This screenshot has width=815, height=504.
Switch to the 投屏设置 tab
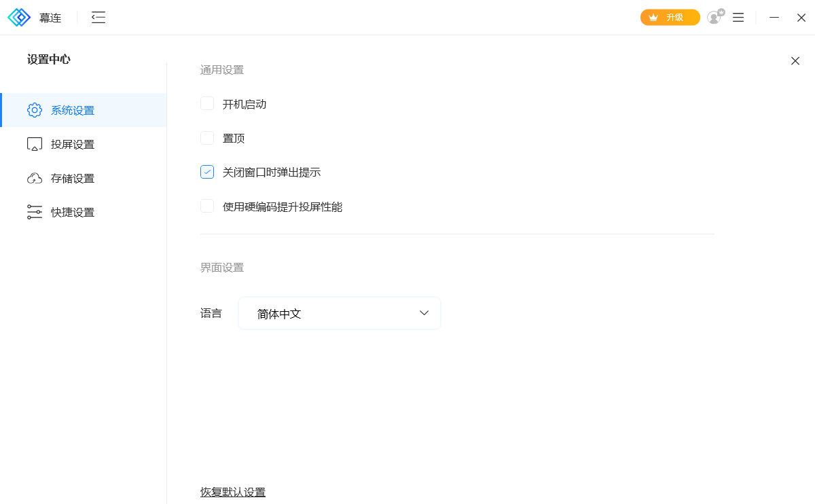point(73,144)
